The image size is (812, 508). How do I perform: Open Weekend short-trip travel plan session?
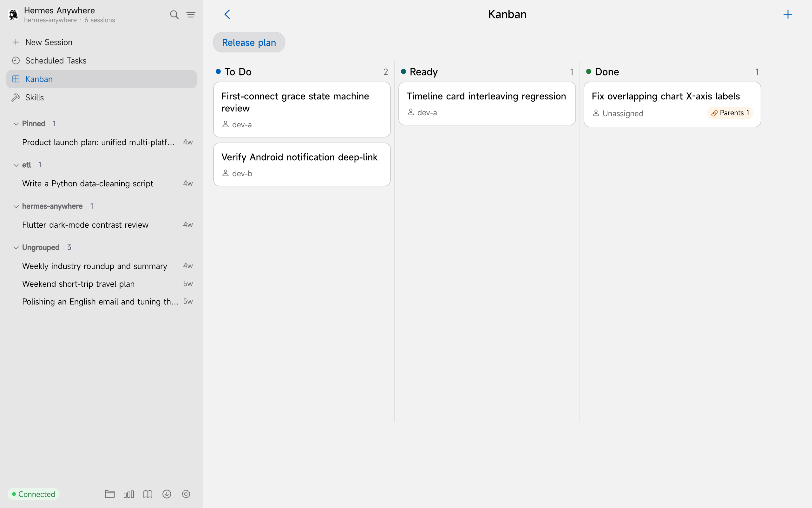tap(101, 284)
